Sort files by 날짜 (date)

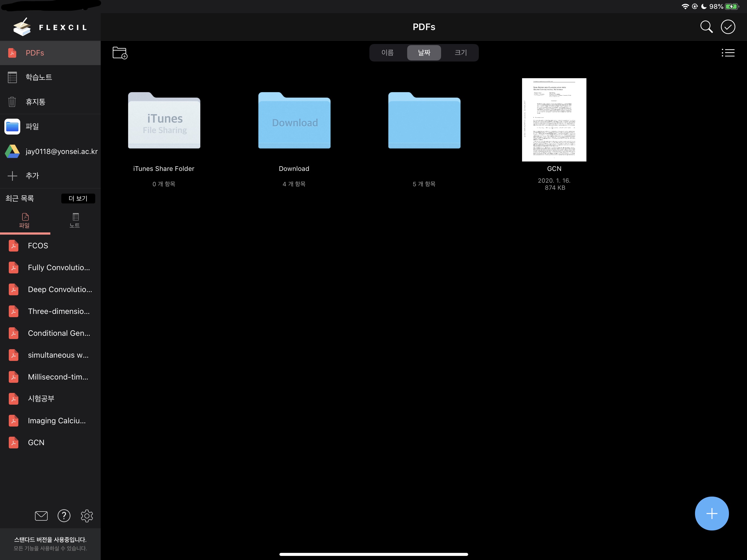(424, 53)
